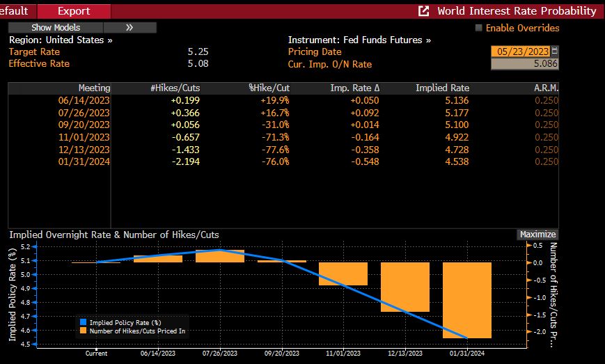Open the calendar icon next to Pricing Date
The image size is (605, 364).
[555, 52]
